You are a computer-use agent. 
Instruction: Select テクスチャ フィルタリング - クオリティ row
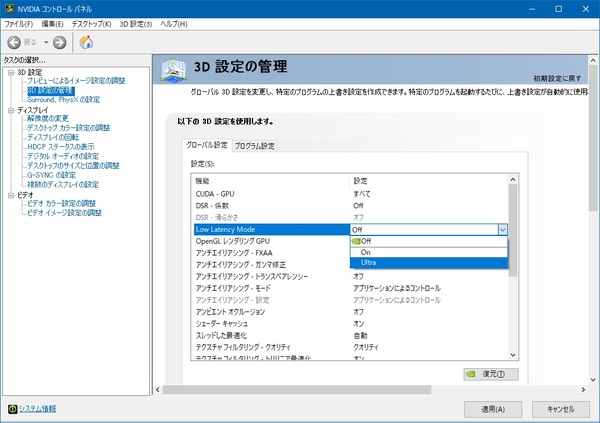tap(350, 347)
